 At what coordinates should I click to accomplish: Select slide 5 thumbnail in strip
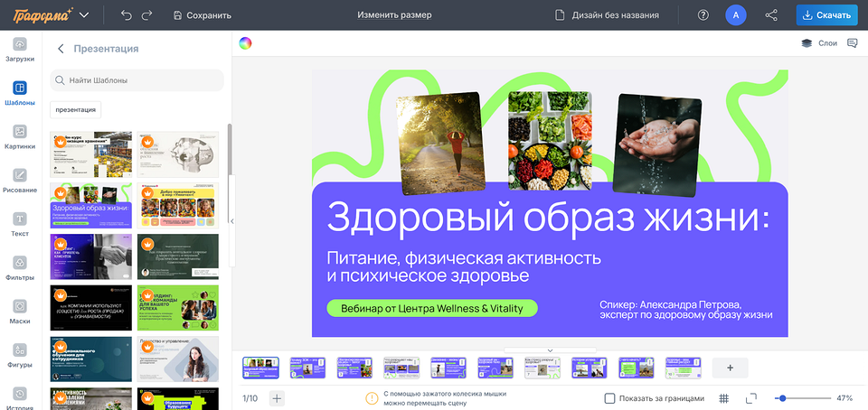448,368
